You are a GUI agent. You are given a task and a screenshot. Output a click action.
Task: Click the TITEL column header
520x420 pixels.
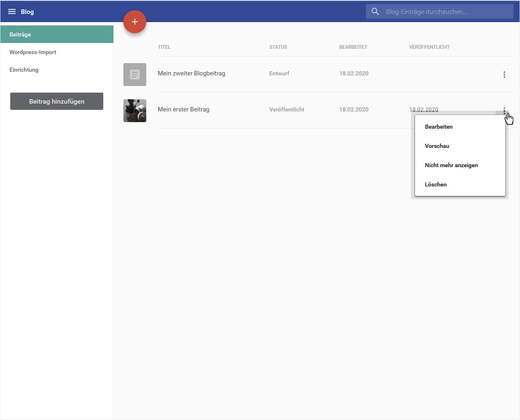164,47
